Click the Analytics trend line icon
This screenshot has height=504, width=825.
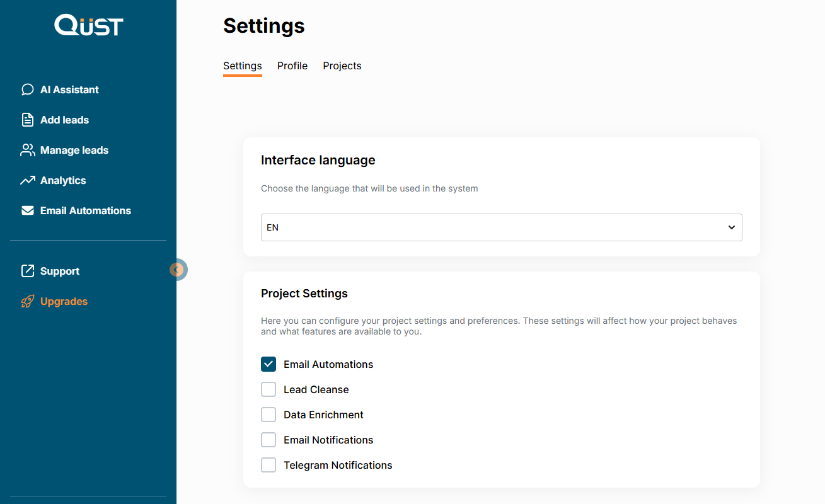point(27,180)
